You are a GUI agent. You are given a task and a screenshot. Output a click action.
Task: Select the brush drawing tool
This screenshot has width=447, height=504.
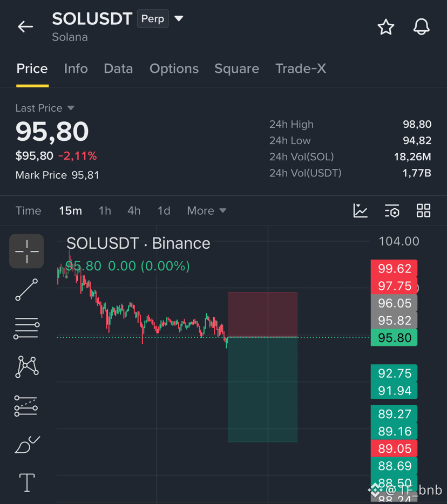pyautogui.click(x=28, y=445)
